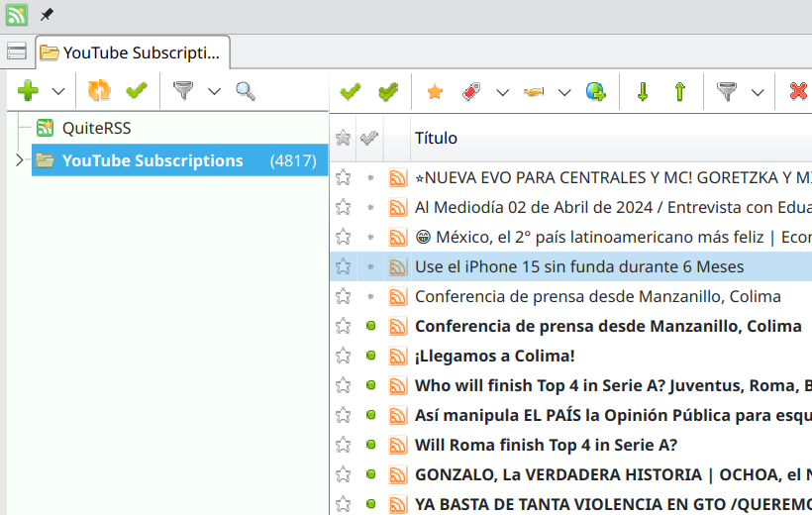Viewport: 812px width, 515px height.
Task: Open ¡Llegamos a Colima! news
Action: tap(494, 356)
